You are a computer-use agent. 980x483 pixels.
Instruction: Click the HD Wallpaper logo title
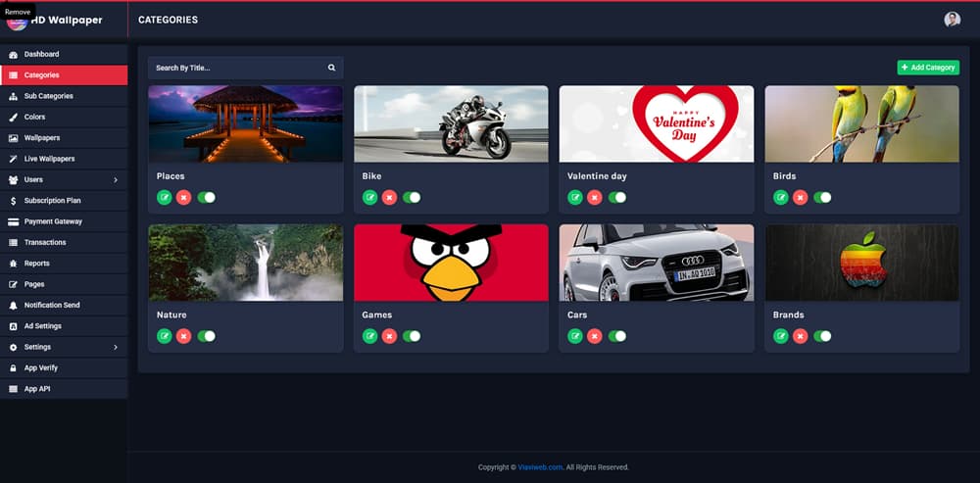tap(67, 21)
